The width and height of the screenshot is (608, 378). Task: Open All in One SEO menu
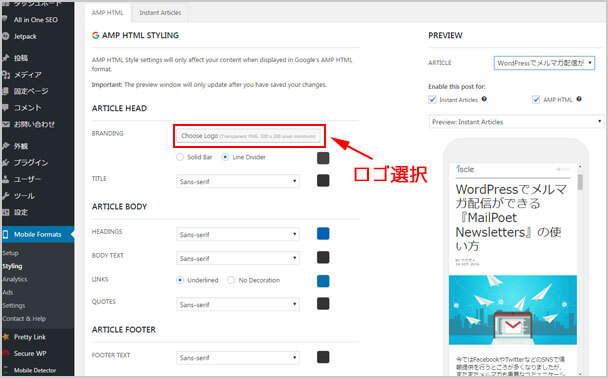[x=36, y=20]
